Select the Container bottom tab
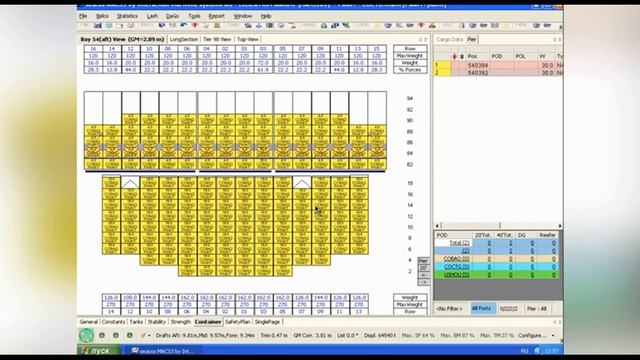The width and height of the screenshot is (640, 360). [208, 322]
